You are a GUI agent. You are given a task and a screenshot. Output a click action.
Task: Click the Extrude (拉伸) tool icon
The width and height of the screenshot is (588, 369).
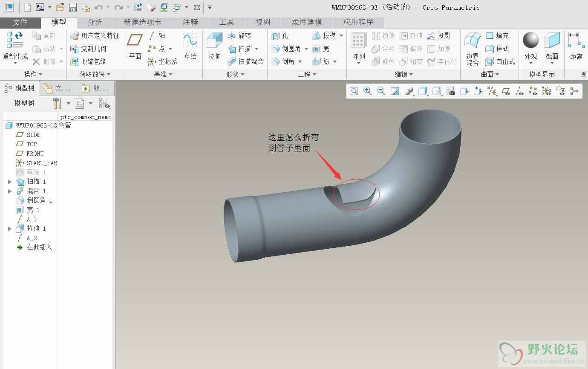214,41
